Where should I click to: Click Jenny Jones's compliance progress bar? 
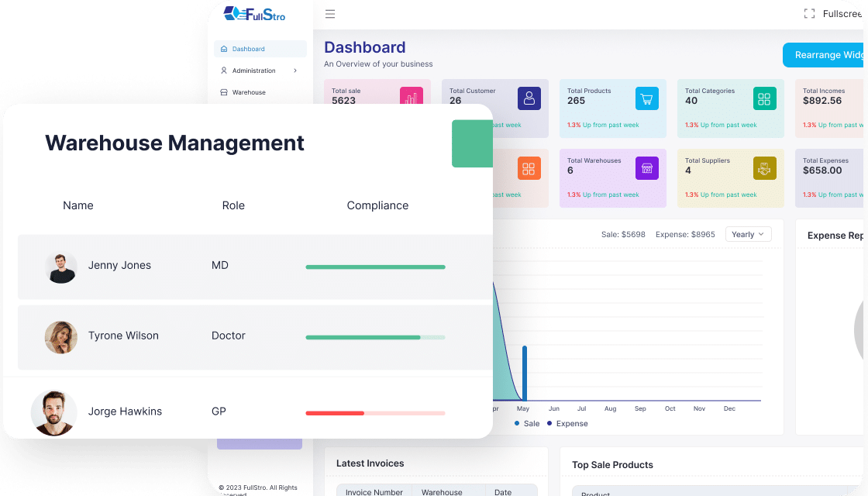click(x=375, y=267)
